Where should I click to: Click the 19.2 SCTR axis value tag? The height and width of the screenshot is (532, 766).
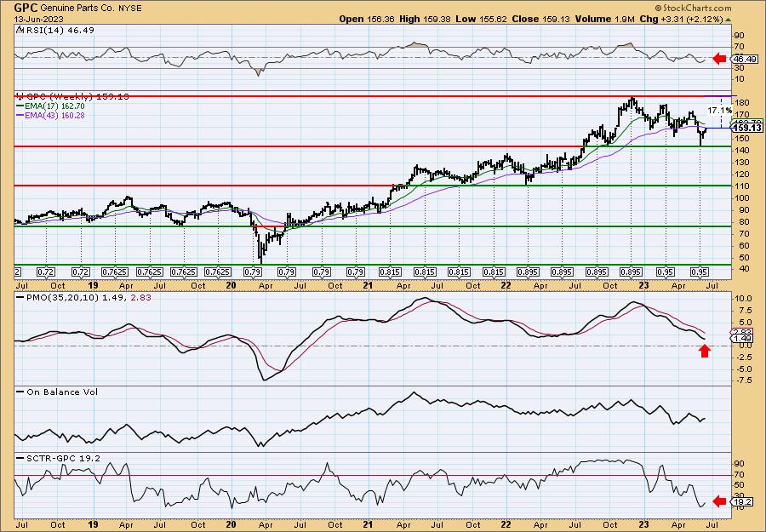(741, 501)
